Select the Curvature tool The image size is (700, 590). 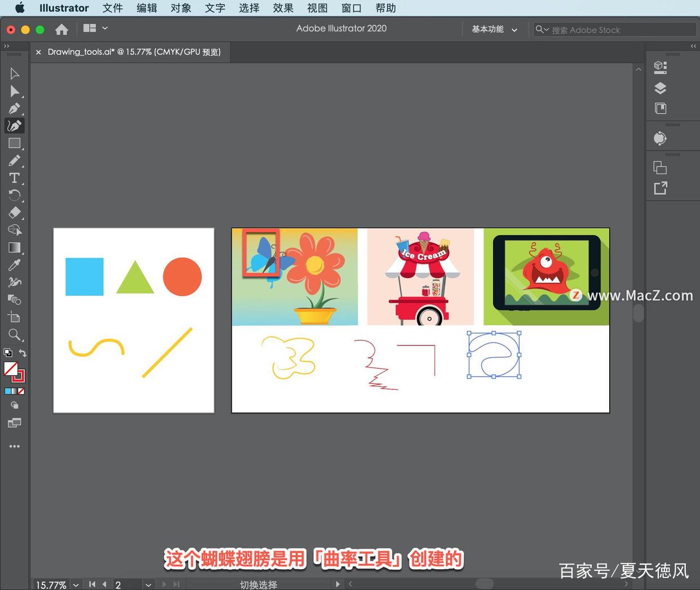(x=15, y=126)
